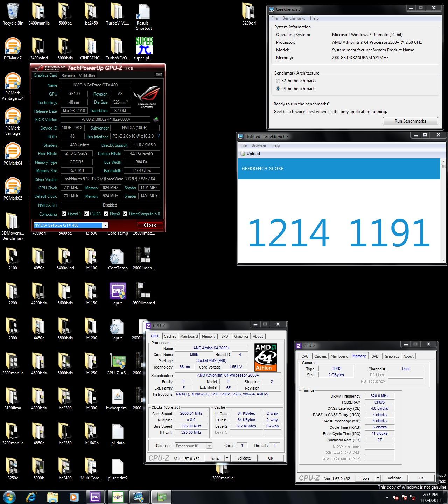Screen dimensions: 448x504
Task: Open the Mainboard tab in CPU-Z CPU window
Action: 189,336
